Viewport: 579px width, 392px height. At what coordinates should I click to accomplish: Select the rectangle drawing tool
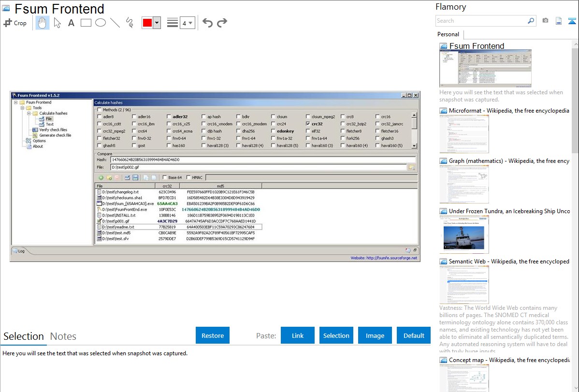(x=86, y=23)
